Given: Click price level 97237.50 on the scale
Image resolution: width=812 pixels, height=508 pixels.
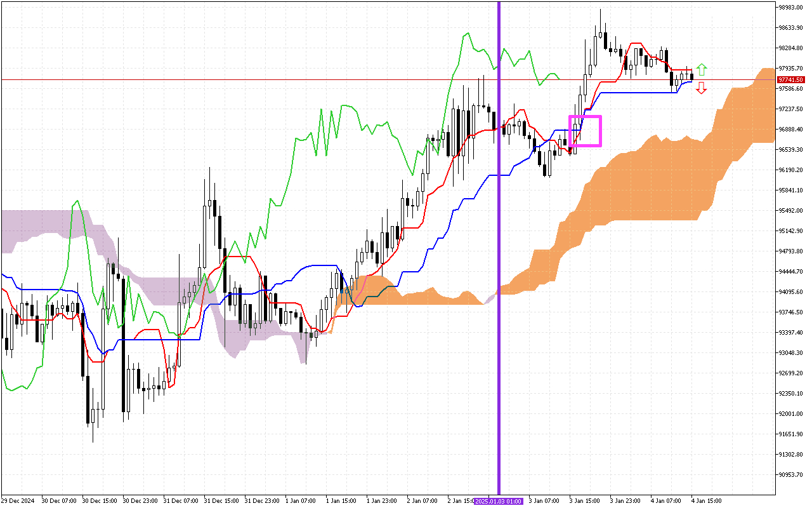Looking at the screenshot, I should coord(790,109).
